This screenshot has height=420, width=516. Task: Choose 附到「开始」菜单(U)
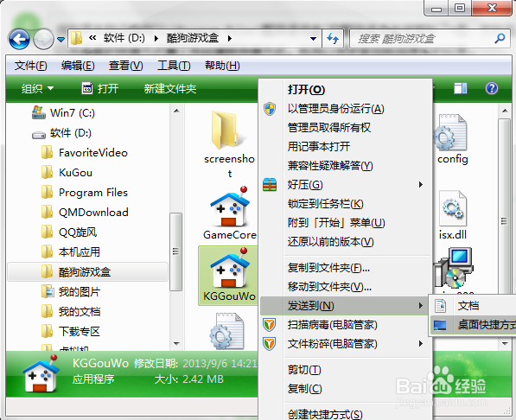tap(345, 222)
